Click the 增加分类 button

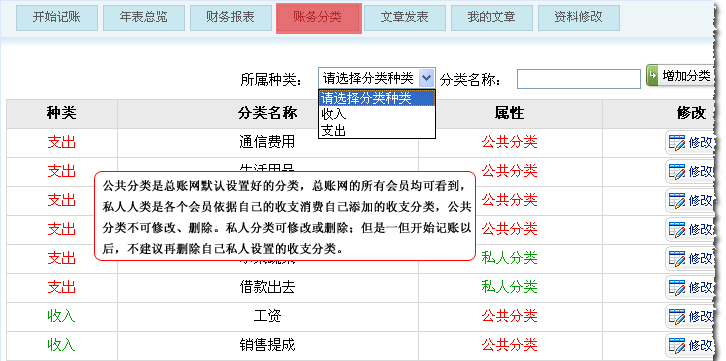(679, 76)
